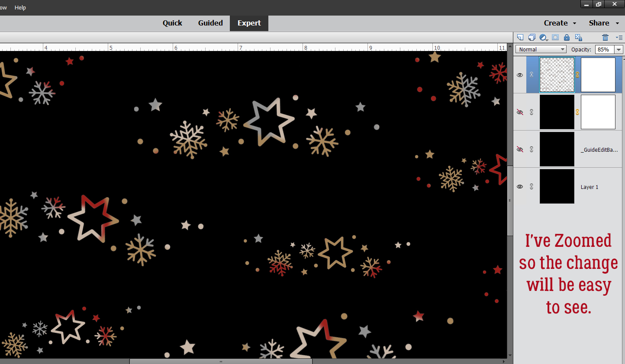Add a layer mask using the mask icon
Screen dimensions: 625x364
555,38
